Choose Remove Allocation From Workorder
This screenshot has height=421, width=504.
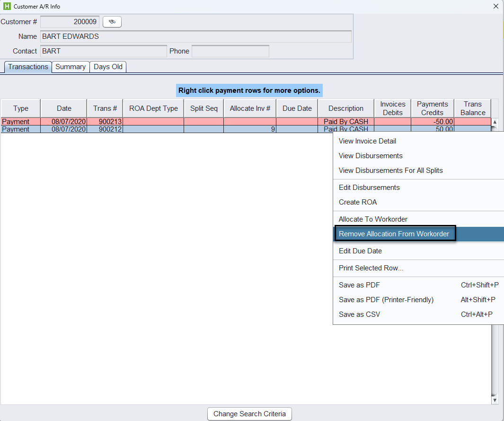pyautogui.click(x=394, y=234)
